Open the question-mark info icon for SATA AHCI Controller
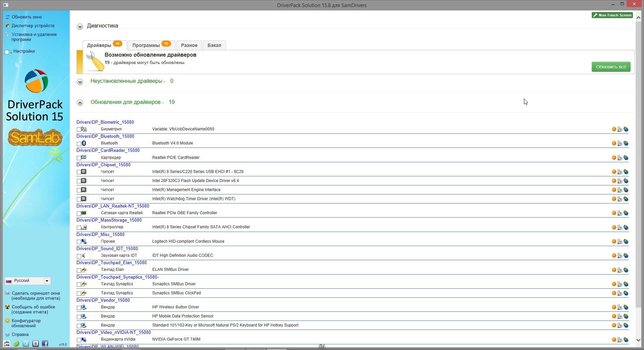Viewport: 644px width, 350px height. [x=620, y=227]
